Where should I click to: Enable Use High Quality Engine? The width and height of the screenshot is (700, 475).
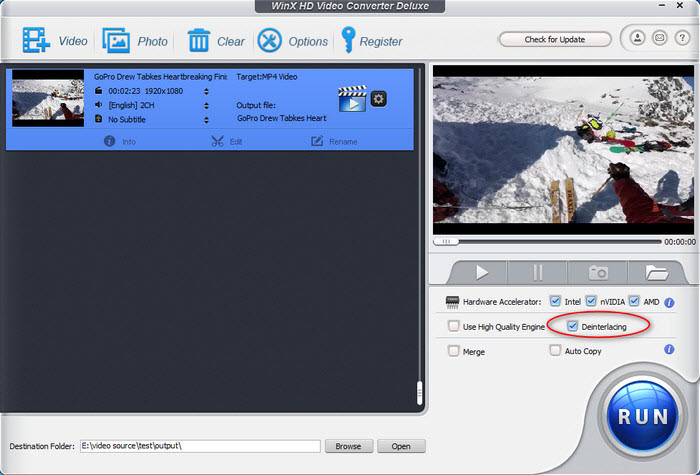454,326
